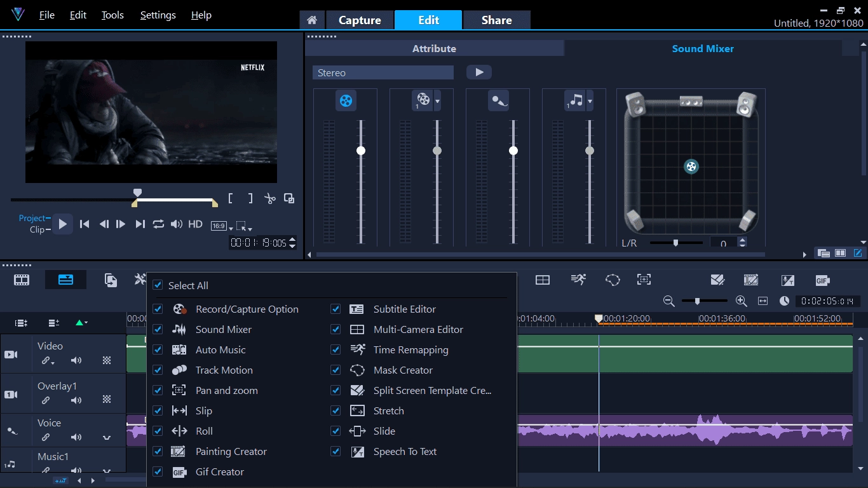The width and height of the screenshot is (868, 488).
Task: Open the Settings menu
Action: click(x=158, y=15)
